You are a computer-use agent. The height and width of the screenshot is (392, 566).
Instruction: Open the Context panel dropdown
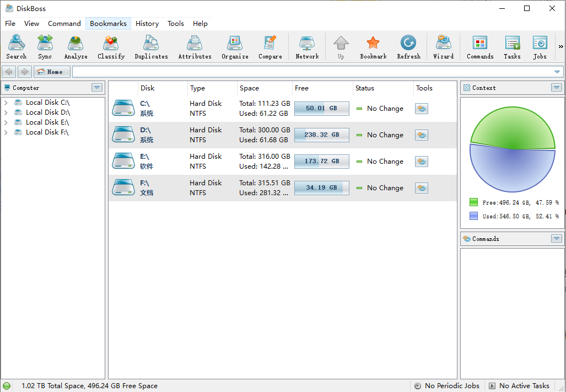click(556, 88)
